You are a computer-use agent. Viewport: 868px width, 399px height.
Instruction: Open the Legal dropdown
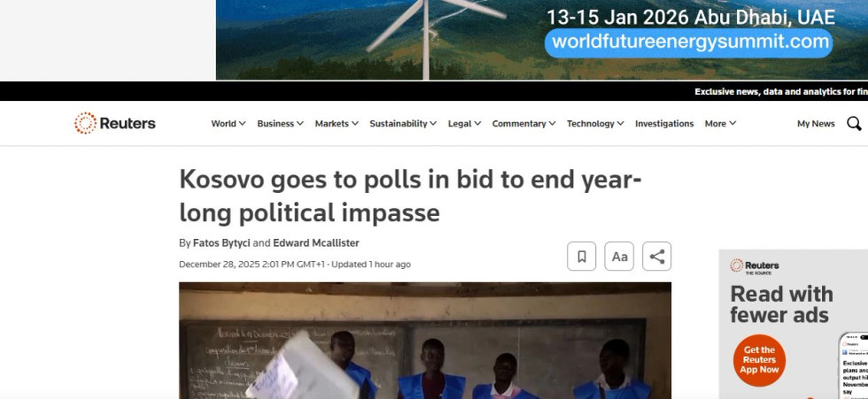click(x=464, y=124)
